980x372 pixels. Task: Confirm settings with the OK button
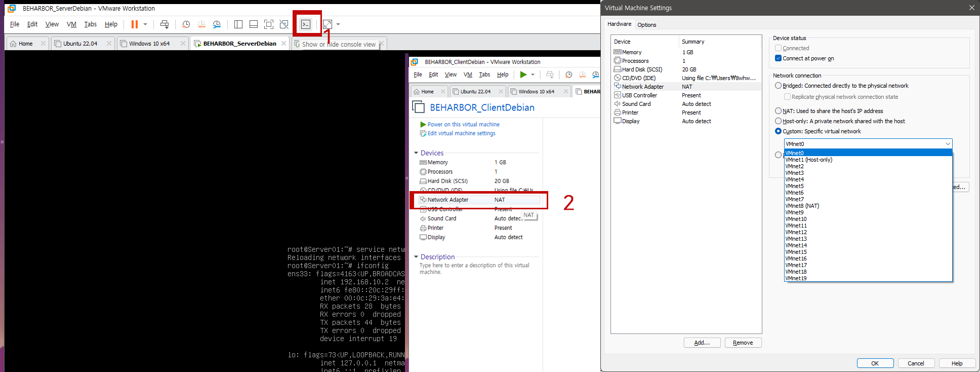(875, 363)
